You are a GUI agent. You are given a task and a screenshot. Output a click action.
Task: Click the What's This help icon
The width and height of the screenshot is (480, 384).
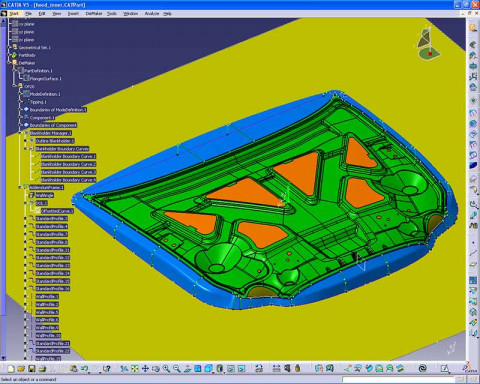pyautogui.click(x=106, y=368)
